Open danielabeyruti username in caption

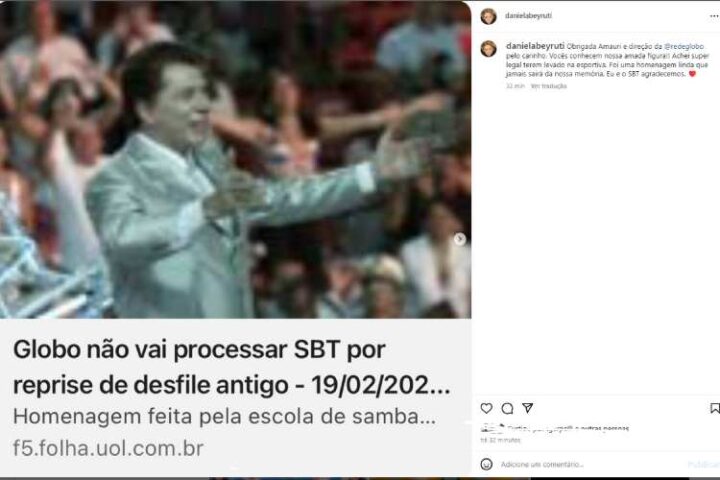pos(535,46)
